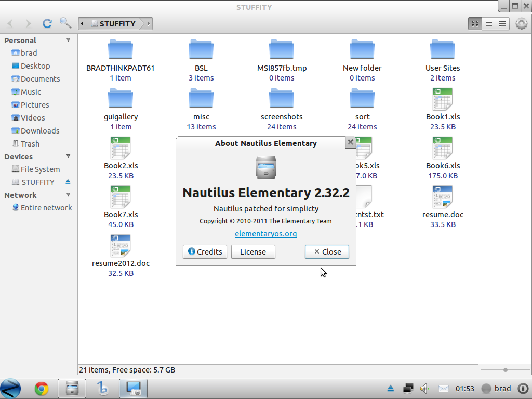Collapse the Devices sidebar section
The width and height of the screenshot is (532, 399).
68,156
